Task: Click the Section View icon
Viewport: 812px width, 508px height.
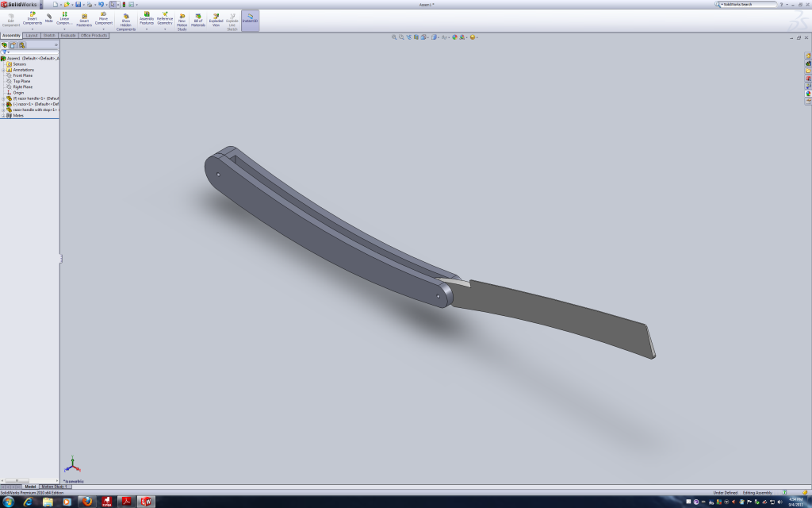Action: coord(416,37)
